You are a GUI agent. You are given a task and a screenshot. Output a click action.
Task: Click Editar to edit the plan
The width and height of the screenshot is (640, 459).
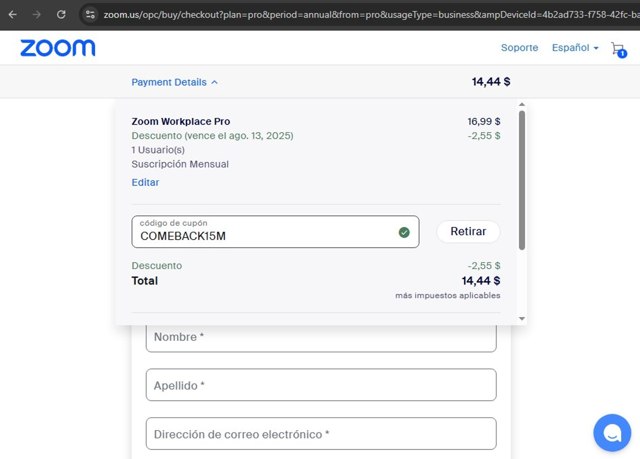pyautogui.click(x=145, y=182)
